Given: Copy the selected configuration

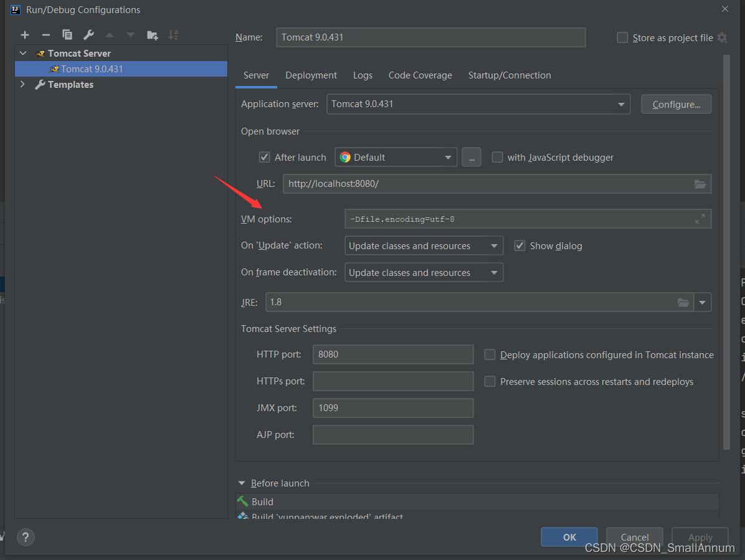Looking at the screenshot, I should 67,35.
